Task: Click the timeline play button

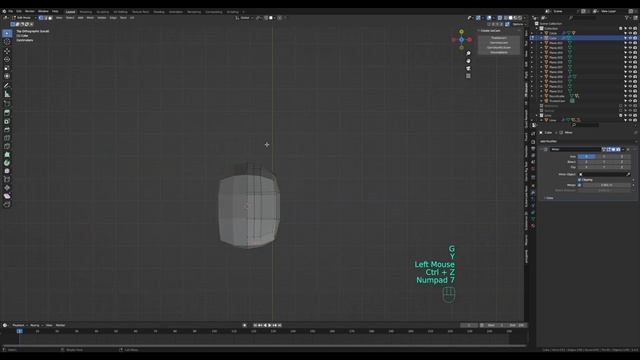Action: [270, 325]
